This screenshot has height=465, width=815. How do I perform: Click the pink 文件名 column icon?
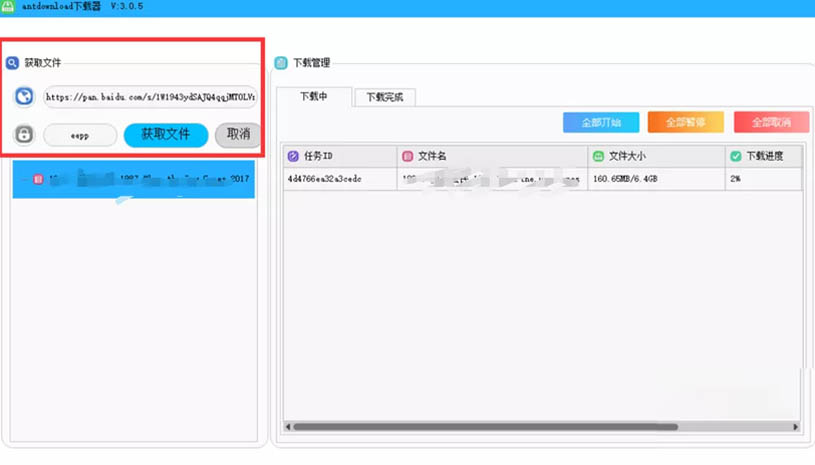[x=407, y=157]
